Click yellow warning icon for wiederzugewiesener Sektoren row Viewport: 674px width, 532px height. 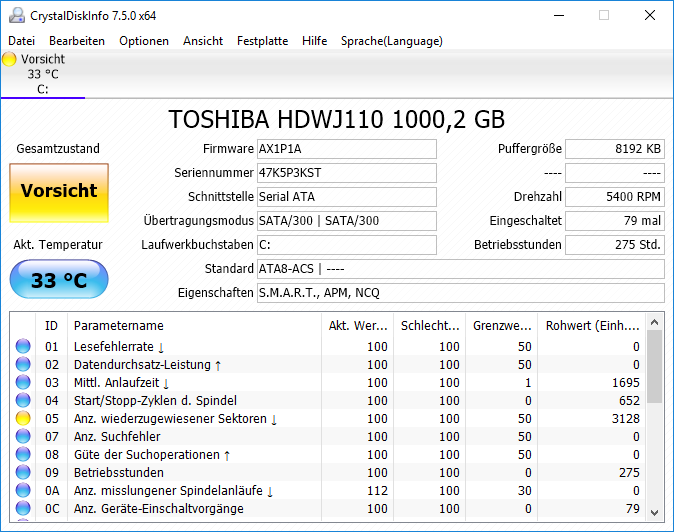pos(23,419)
